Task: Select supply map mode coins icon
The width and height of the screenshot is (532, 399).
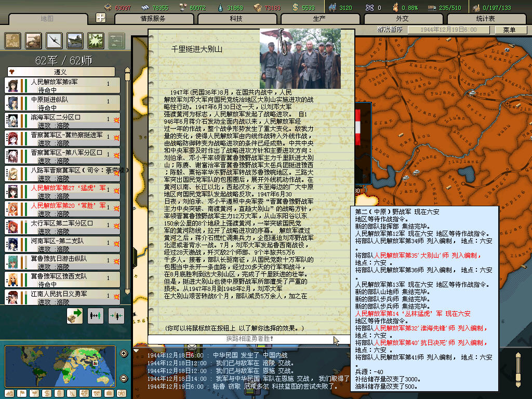Action: click(x=59, y=393)
